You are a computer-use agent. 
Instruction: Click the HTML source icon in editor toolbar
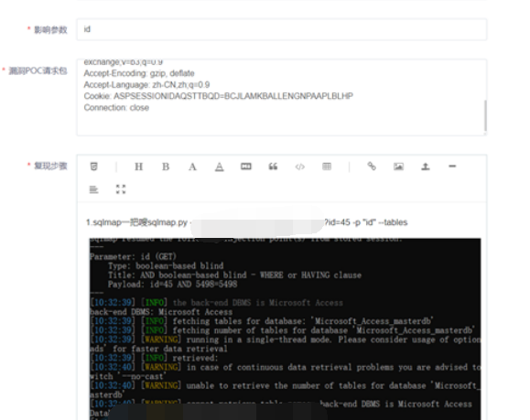(94, 167)
